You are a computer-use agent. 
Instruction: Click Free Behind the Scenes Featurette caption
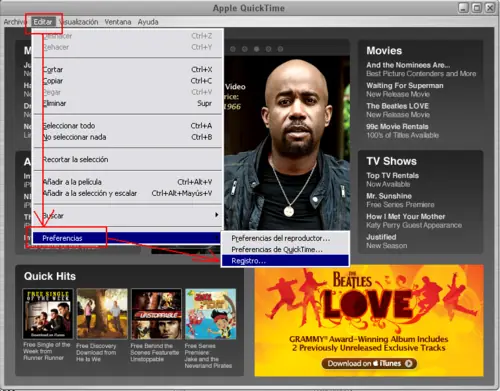click(155, 353)
